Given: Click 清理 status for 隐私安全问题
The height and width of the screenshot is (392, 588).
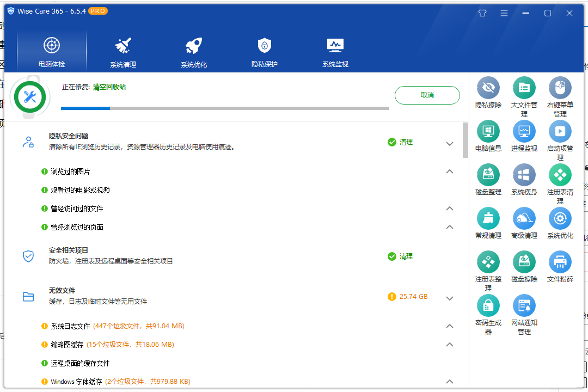Looking at the screenshot, I should point(401,142).
